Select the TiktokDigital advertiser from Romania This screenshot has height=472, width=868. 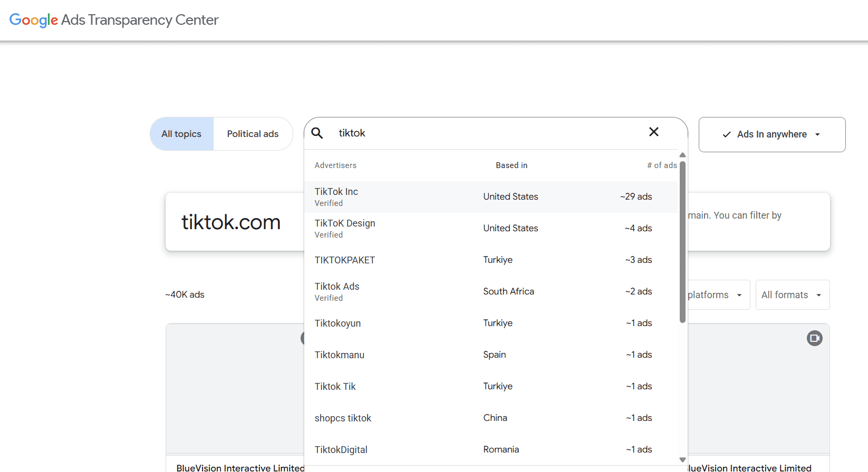tap(491, 450)
